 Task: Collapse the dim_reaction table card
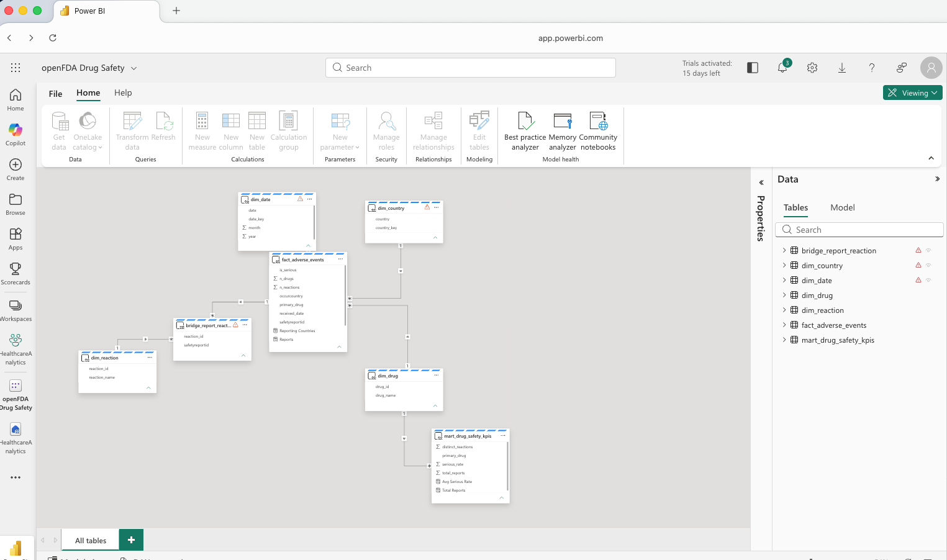point(148,387)
